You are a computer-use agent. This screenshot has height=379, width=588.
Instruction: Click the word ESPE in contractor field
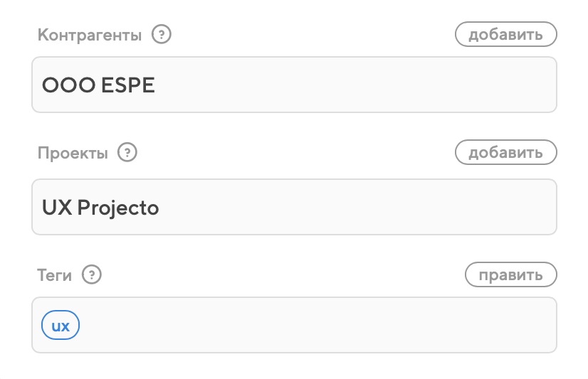click(x=129, y=85)
